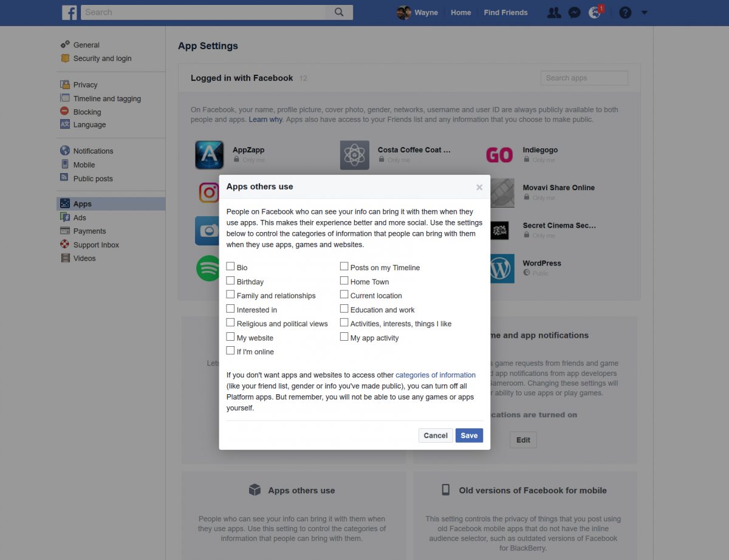Open the Notifications globe icon

pyautogui.click(x=595, y=12)
